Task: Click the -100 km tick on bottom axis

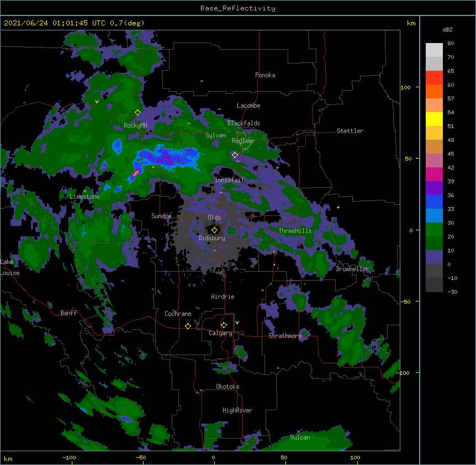Action: tap(69, 457)
